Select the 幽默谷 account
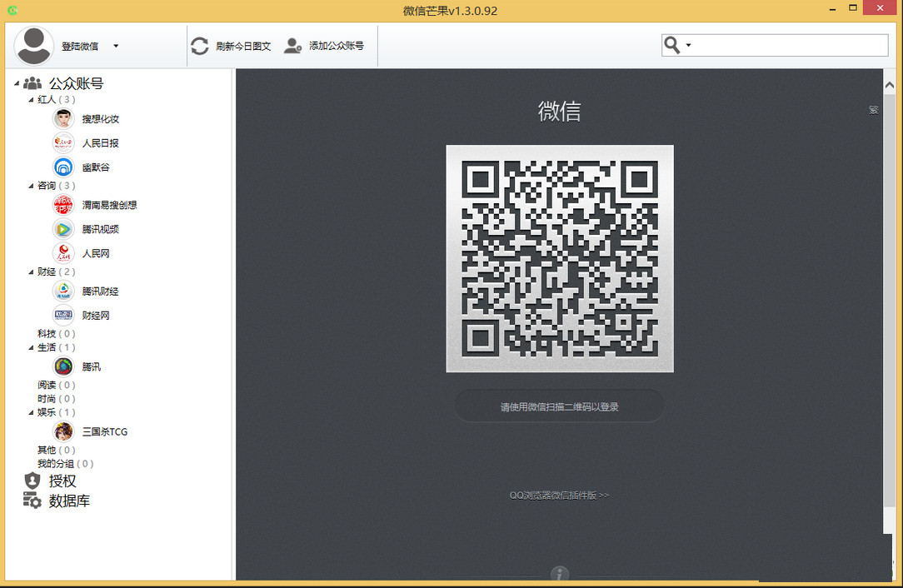Image resolution: width=903 pixels, height=588 pixels. pos(96,167)
